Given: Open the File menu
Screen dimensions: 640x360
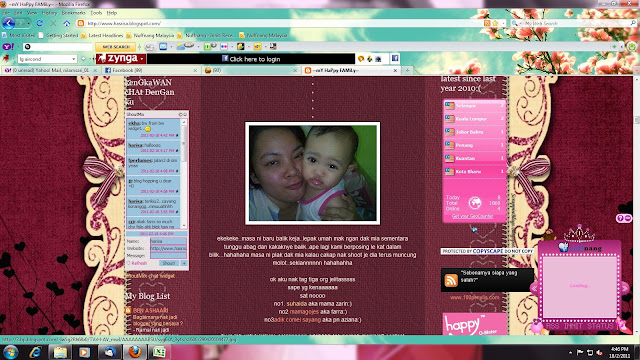Looking at the screenshot, I should [6, 13].
